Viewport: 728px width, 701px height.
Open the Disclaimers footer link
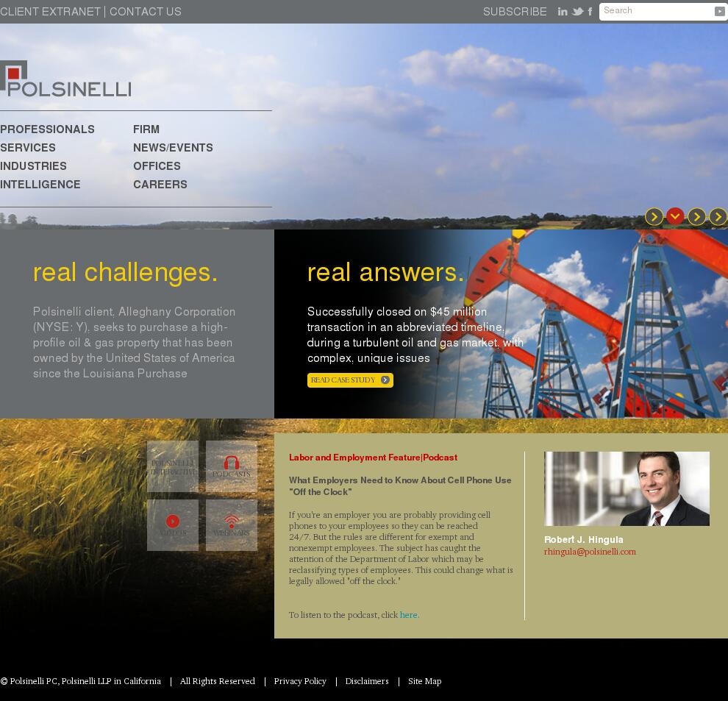click(x=367, y=681)
